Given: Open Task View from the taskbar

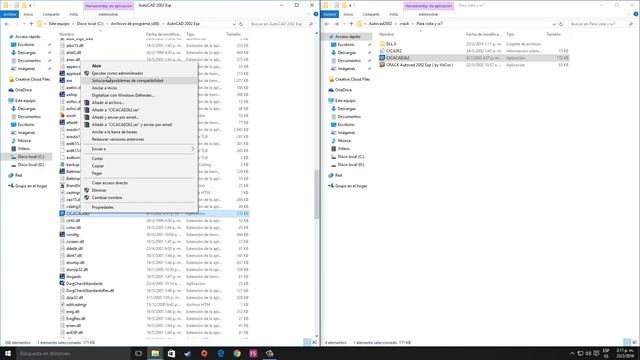Looking at the screenshot, I should 138,353.
